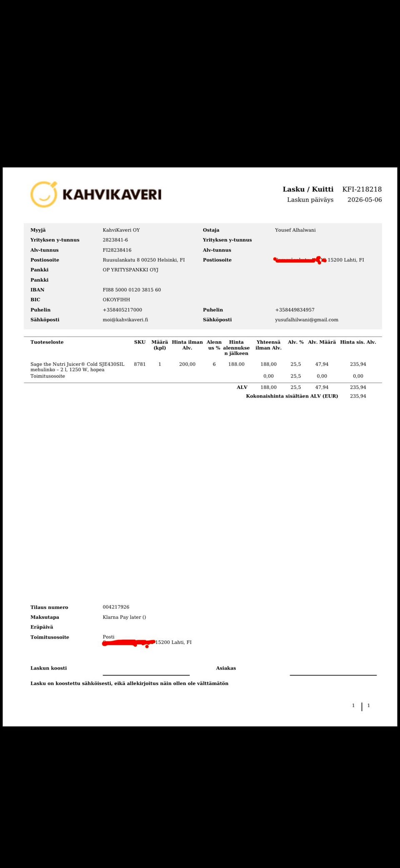This screenshot has width=400, height=868.
Task: Click the Hinta sis. Alv. column header
Action: (358, 342)
